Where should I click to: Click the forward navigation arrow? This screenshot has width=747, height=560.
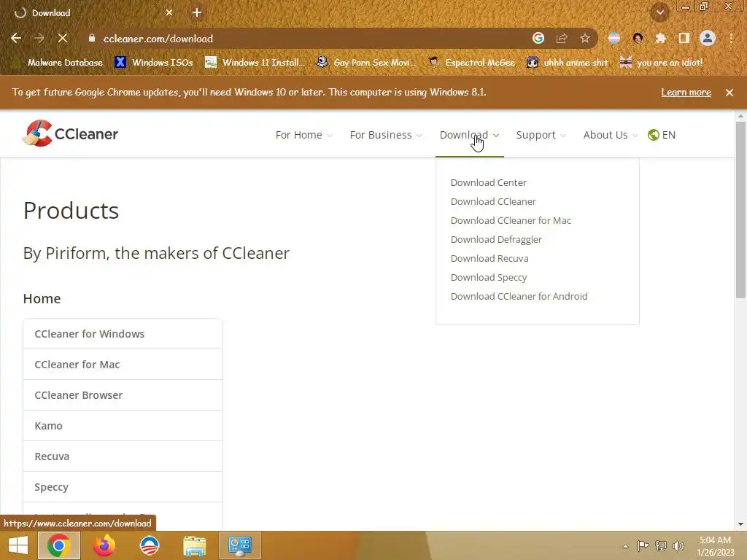[39, 39]
